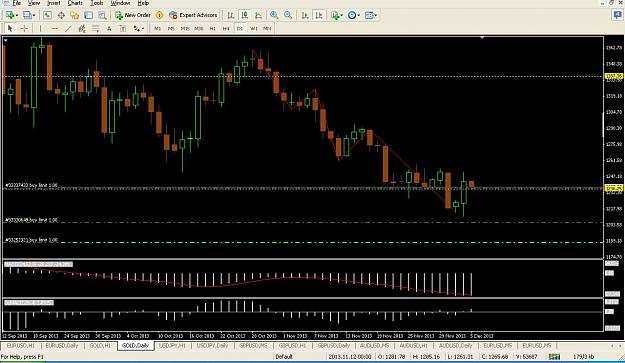625x363 pixels.
Task: Set timeframe to M30
Action: [199, 28]
